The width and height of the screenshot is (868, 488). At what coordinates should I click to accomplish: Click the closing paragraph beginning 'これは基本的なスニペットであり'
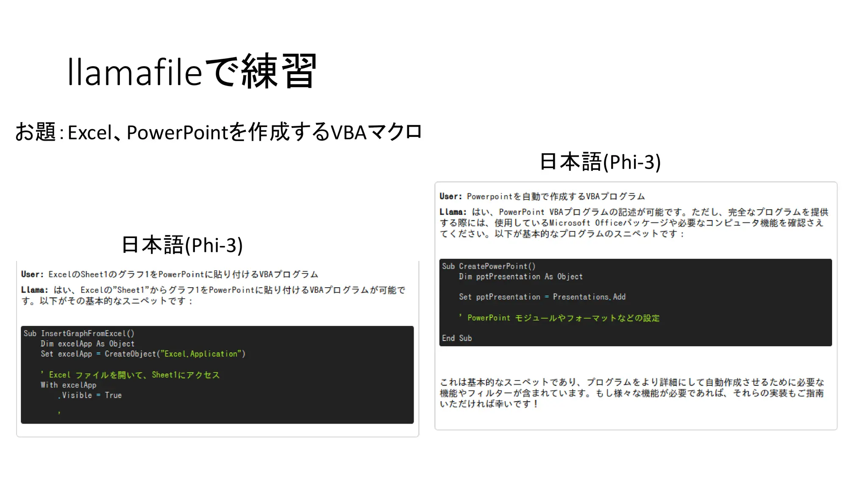632,393
